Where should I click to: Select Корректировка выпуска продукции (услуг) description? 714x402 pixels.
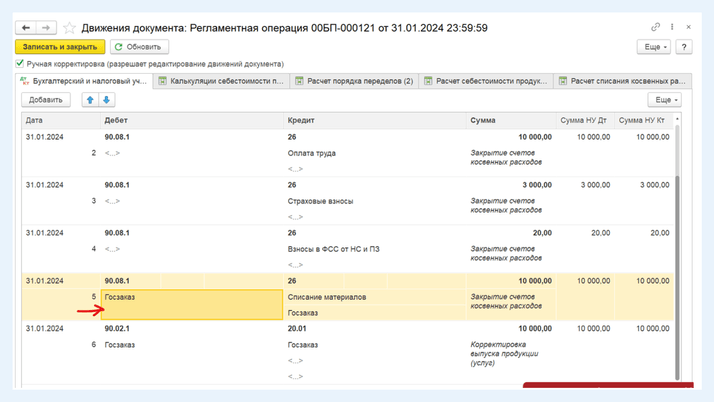[504, 354]
